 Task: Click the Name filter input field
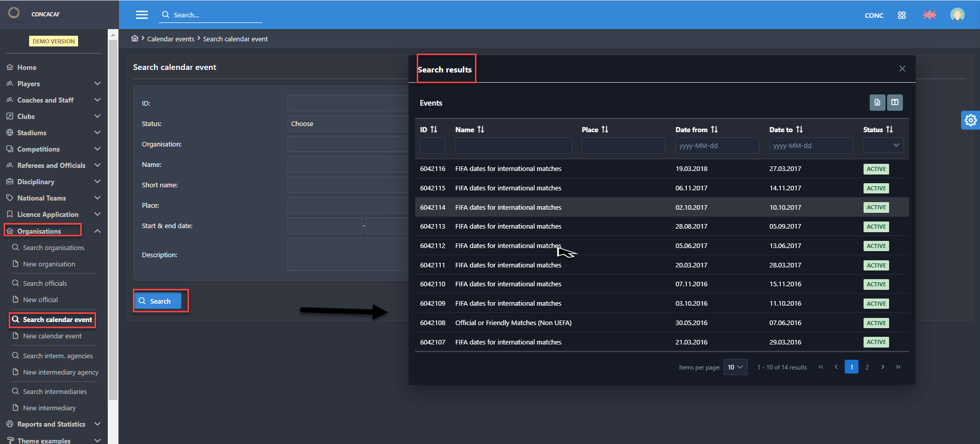[x=513, y=145]
